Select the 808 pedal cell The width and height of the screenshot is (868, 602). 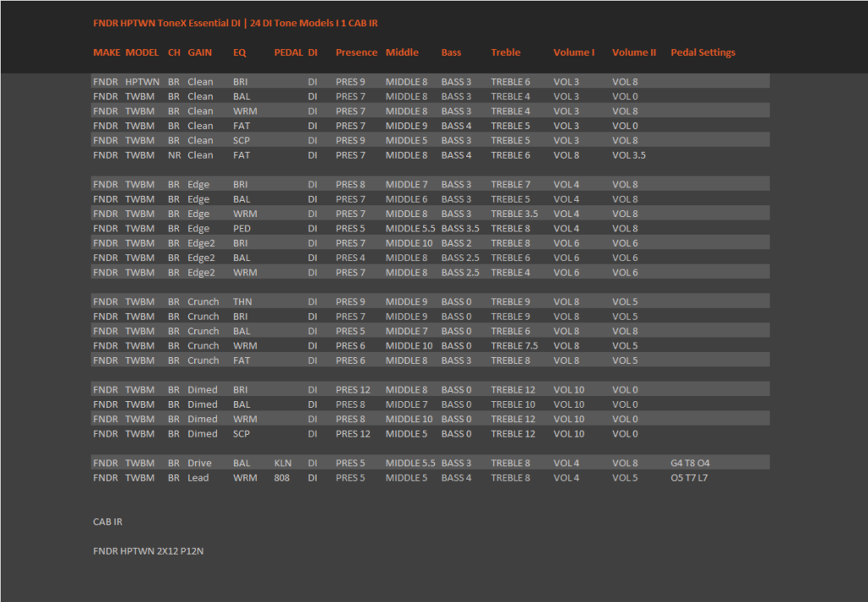tap(281, 478)
